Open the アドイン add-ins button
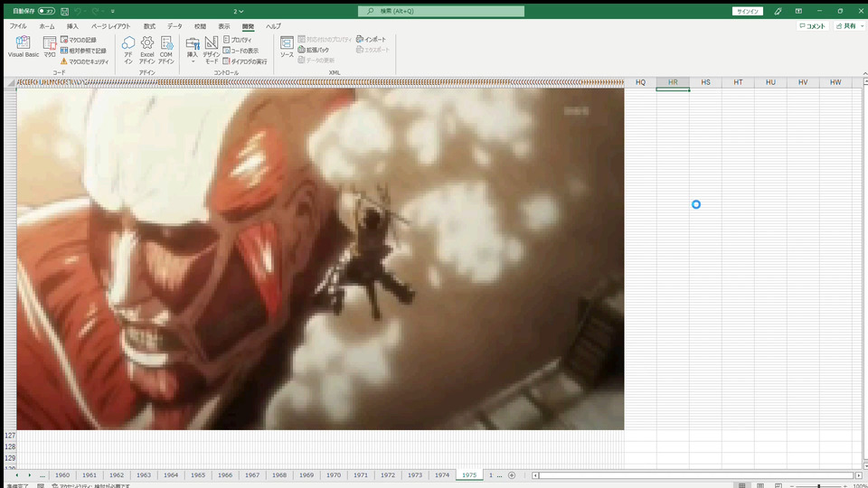The image size is (868, 488). coord(128,50)
